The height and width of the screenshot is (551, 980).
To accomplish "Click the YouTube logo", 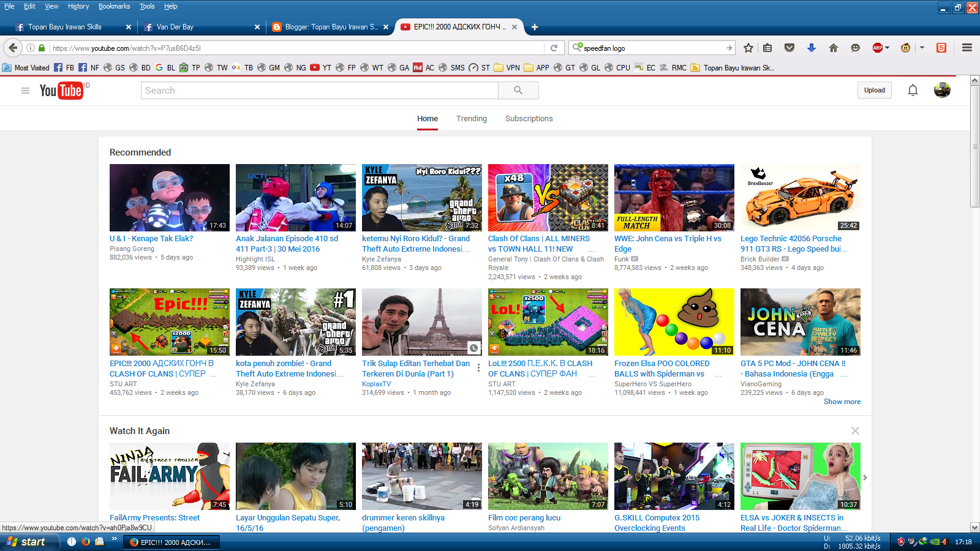I will point(62,91).
